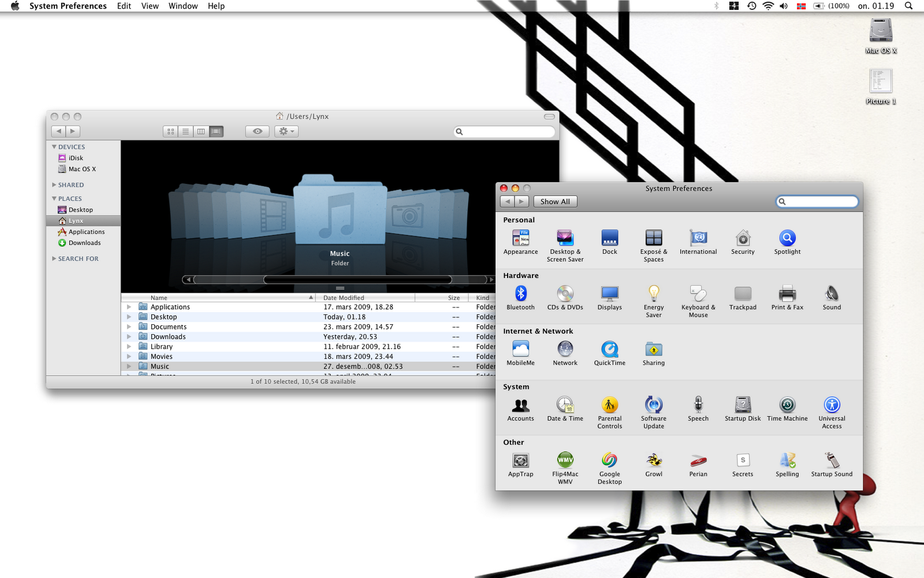Open MobileMe preferences

pos(520,353)
